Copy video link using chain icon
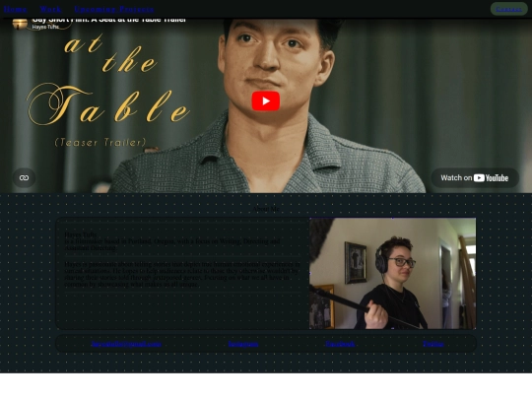532x399 pixels. point(24,177)
